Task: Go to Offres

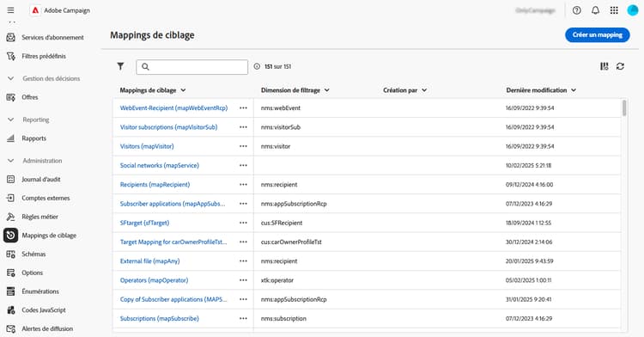Action: point(29,97)
